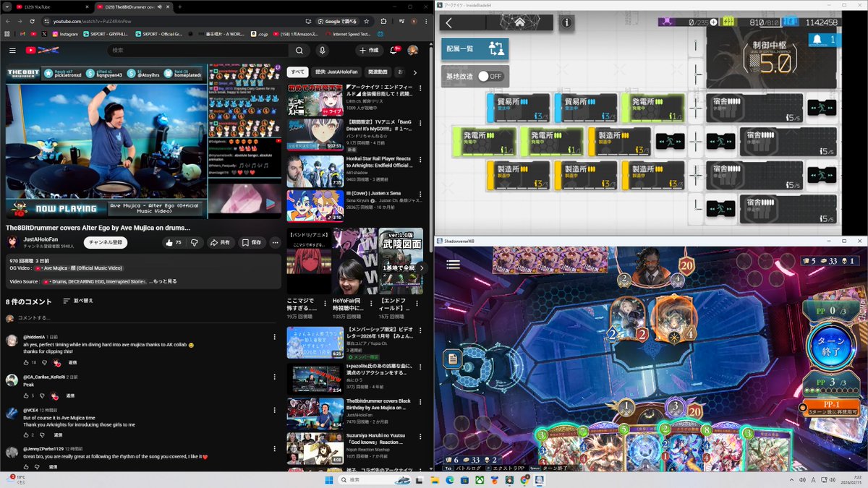The height and width of the screenshot is (488, 868).
Task: Expand description with もっと見る
Action: (166, 281)
